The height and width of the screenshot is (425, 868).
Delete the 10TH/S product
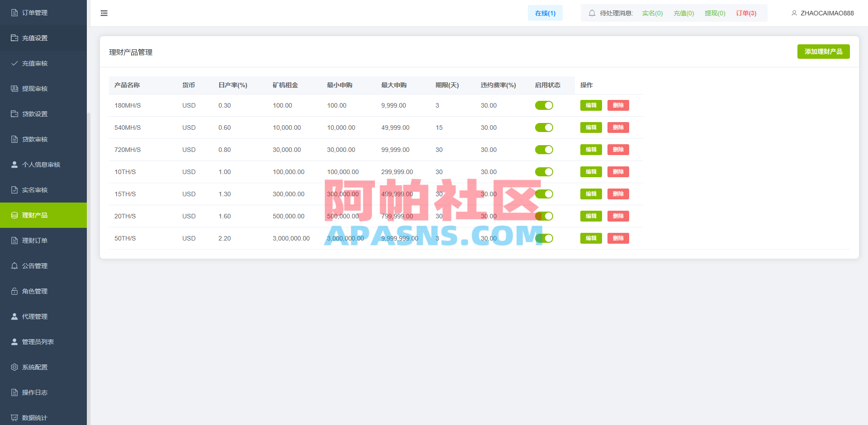[x=618, y=172]
